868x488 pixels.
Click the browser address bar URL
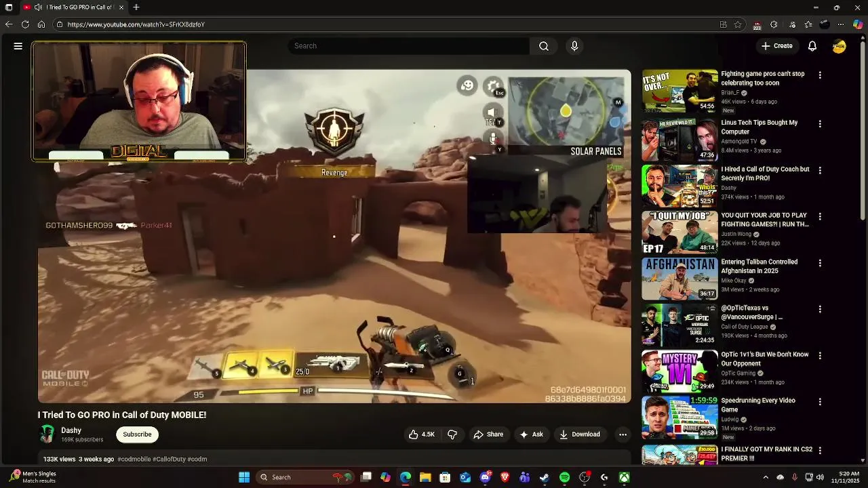[x=136, y=24]
